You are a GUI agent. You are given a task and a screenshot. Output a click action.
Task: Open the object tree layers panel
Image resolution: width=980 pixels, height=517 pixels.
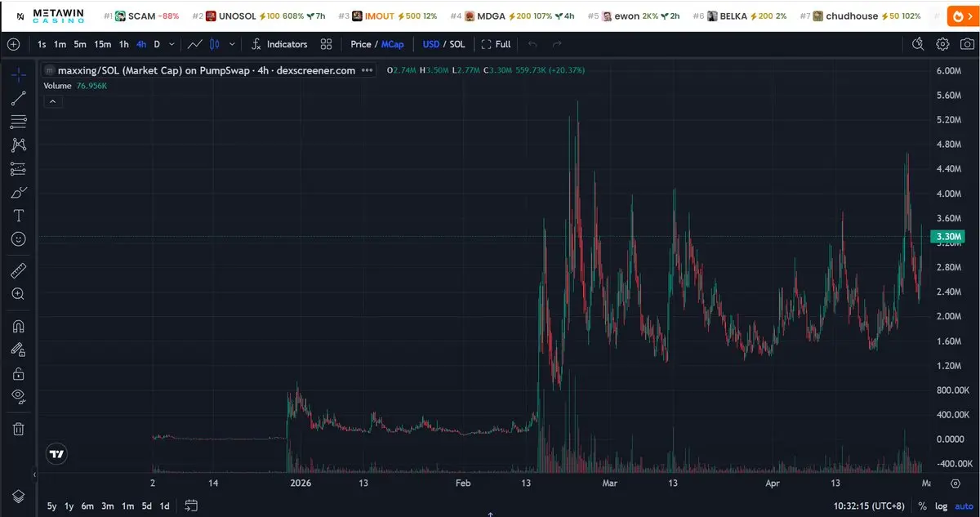[x=18, y=496]
